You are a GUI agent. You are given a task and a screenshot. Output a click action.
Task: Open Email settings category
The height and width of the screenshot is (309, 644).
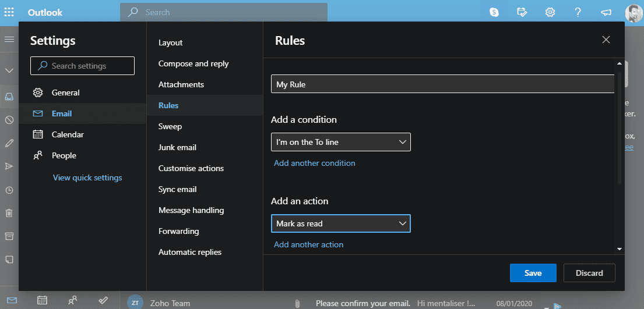coord(83,113)
